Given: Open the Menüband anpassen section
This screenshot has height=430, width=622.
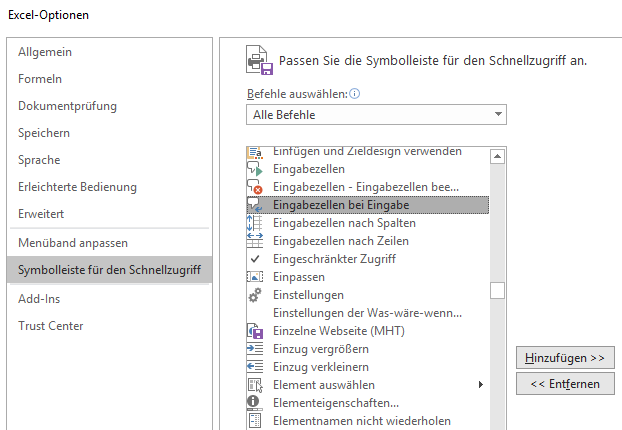Looking at the screenshot, I should coord(73,243).
